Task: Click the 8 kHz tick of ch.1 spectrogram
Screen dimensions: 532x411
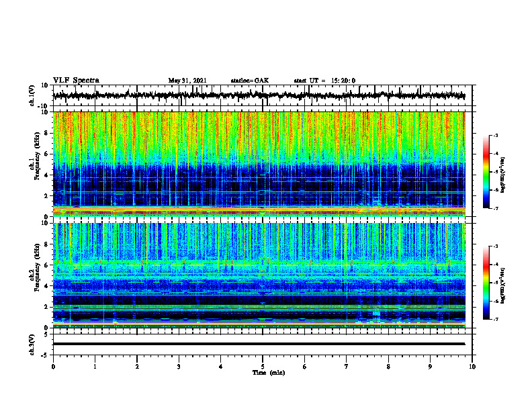Action: point(47,133)
